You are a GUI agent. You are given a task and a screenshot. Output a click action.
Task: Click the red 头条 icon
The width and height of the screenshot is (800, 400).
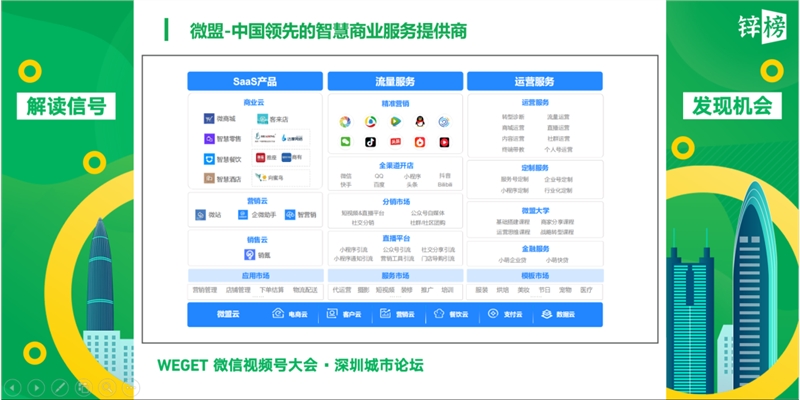pos(395,142)
